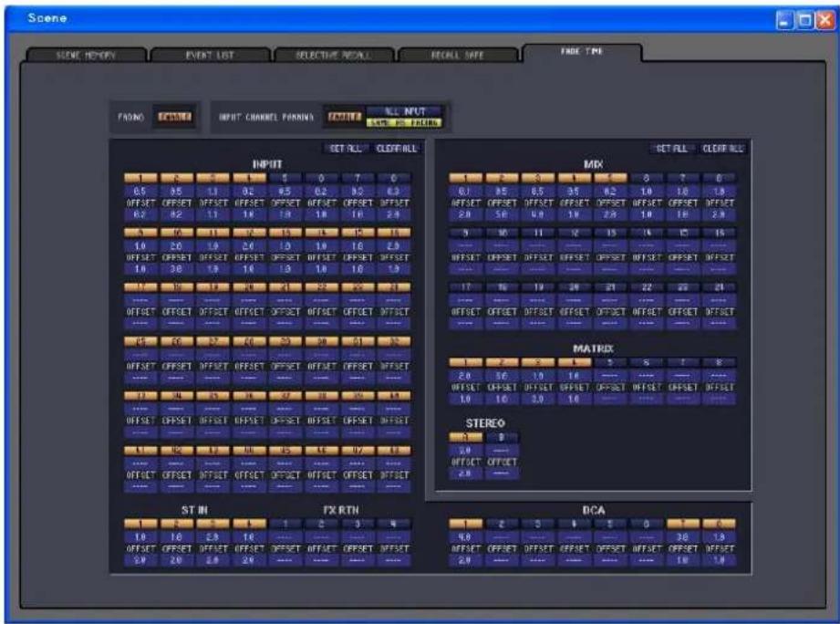Toggle fade for INPUT channel 48
The image size is (840, 624).
tap(394, 451)
